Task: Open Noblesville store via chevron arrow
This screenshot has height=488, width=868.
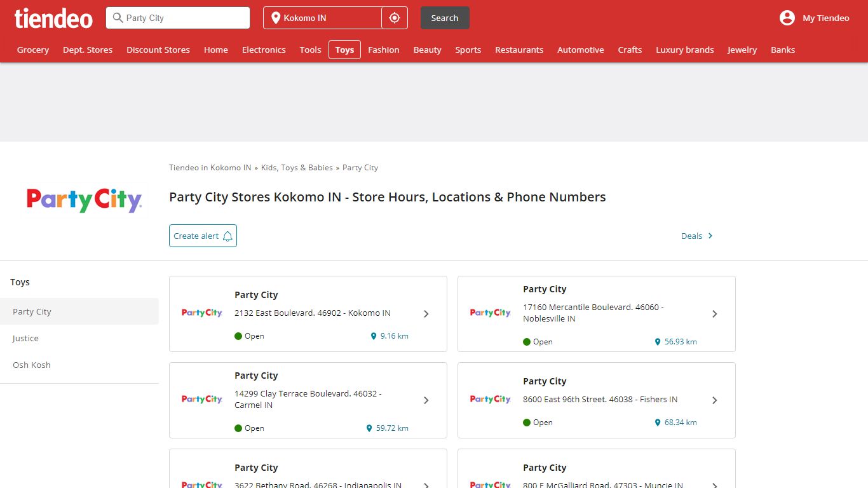Action: point(715,314)
